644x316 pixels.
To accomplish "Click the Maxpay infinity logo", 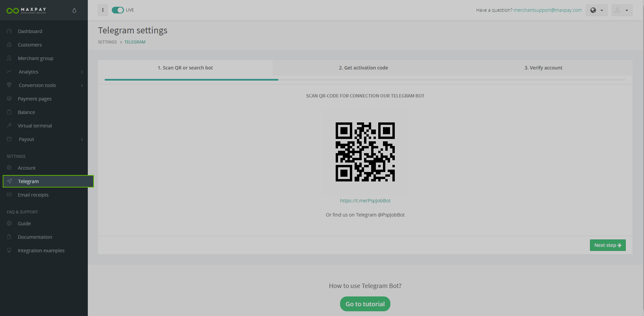I will [x=12, y=11].
